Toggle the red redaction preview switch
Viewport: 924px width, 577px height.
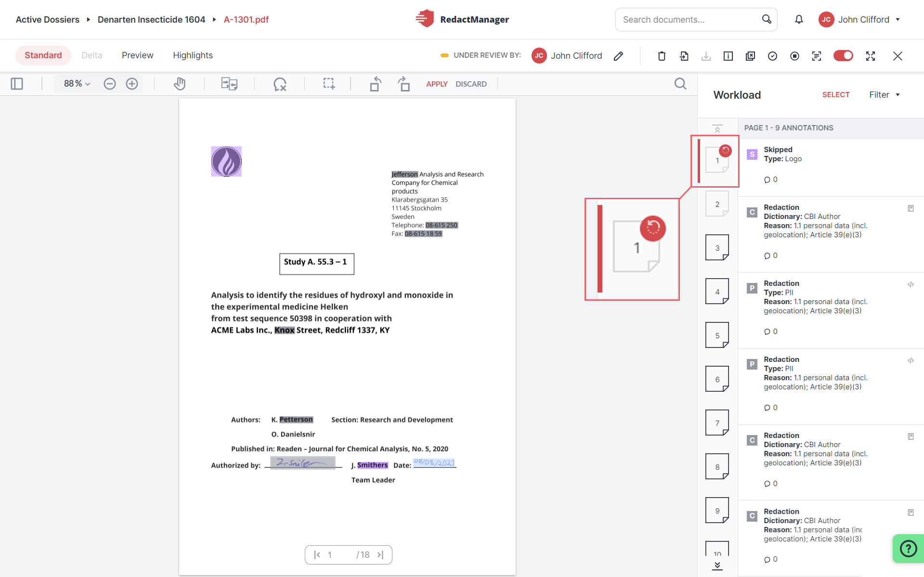843,56
